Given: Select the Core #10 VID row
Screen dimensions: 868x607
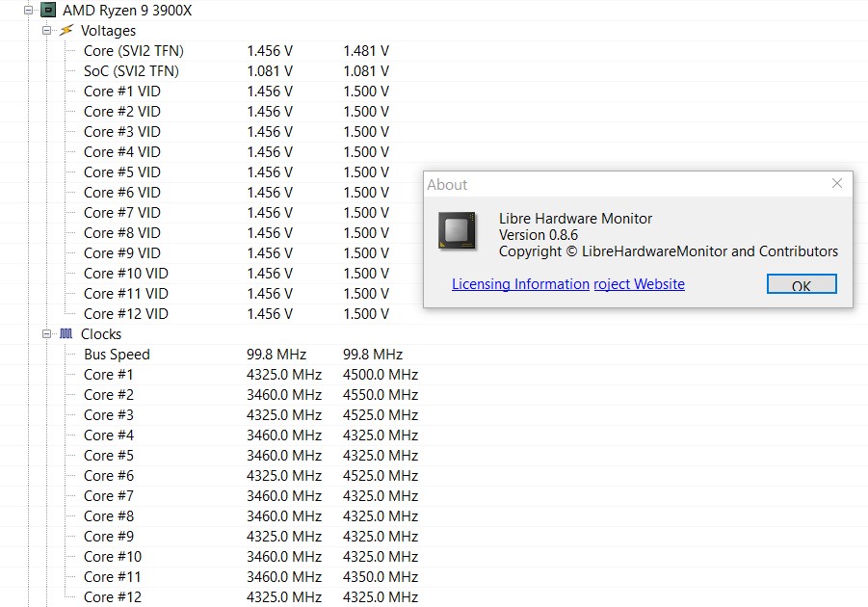Looking at the screenshot, I should pyautogui.click(x=236, y=273).
